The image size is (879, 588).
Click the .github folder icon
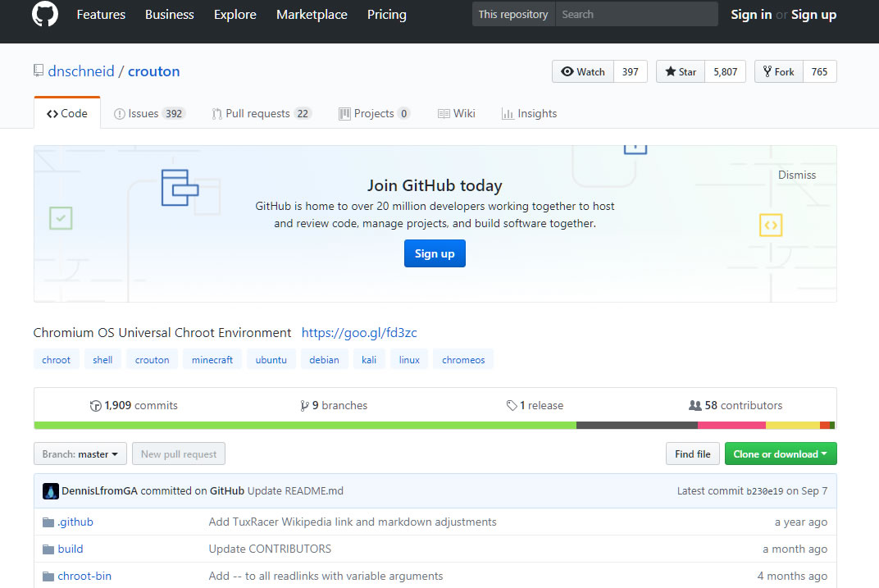pos(48,522)
